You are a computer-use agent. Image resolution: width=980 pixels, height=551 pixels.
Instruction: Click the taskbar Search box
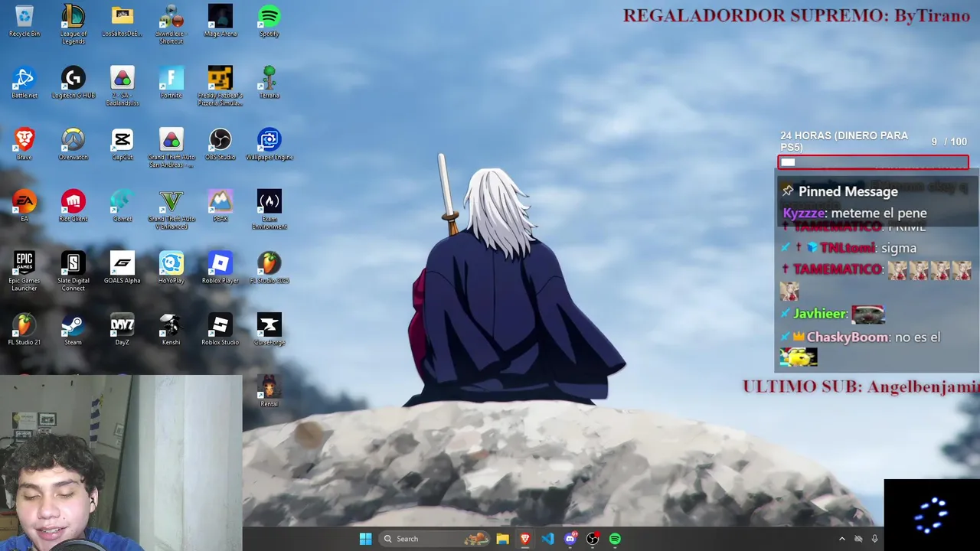click(x=433, y=539)
